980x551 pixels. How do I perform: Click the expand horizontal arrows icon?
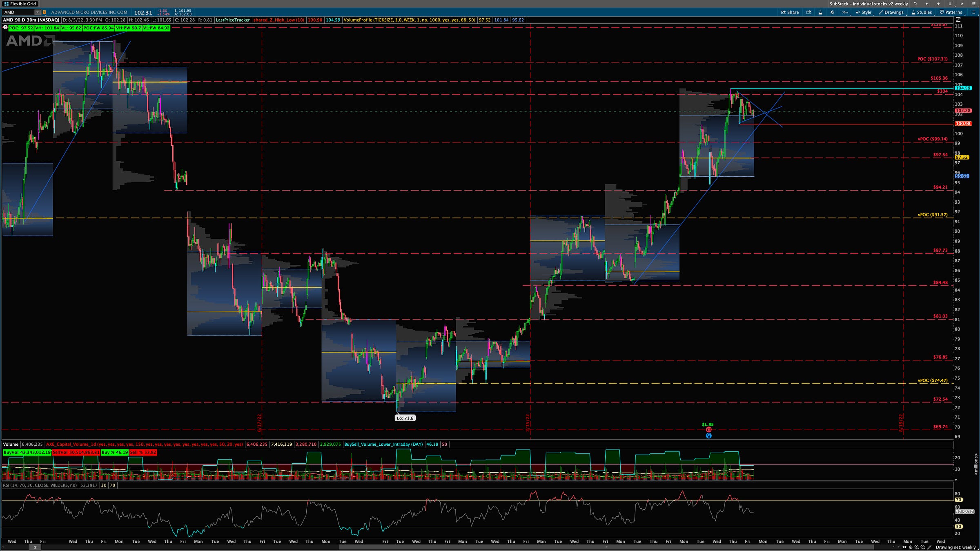[904, 547]
